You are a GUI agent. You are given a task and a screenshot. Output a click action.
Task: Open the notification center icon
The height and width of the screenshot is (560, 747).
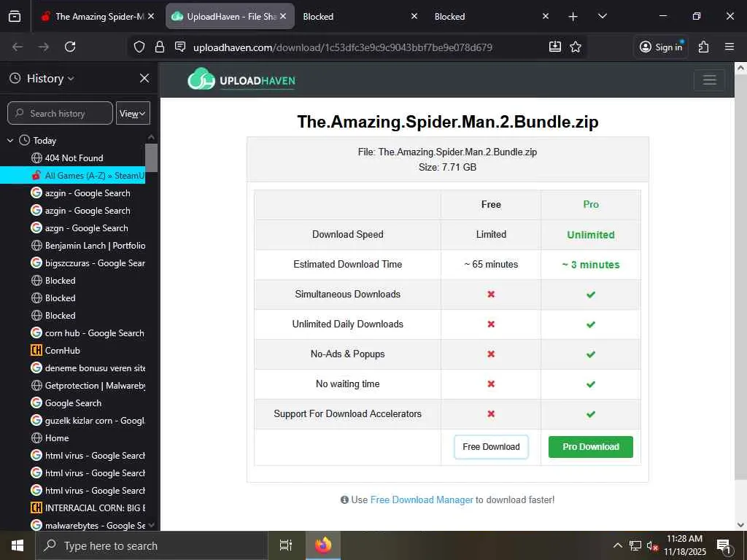click(x=724, y=546)
